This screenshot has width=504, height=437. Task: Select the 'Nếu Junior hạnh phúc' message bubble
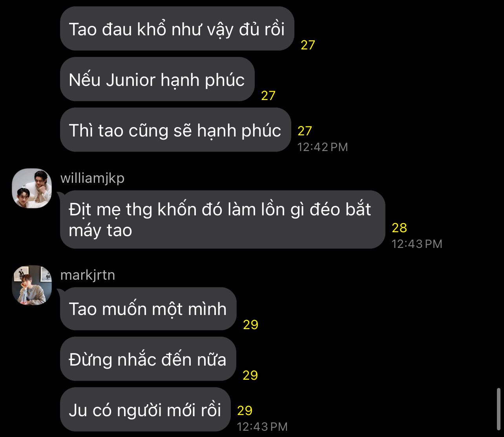pos(157,79)
